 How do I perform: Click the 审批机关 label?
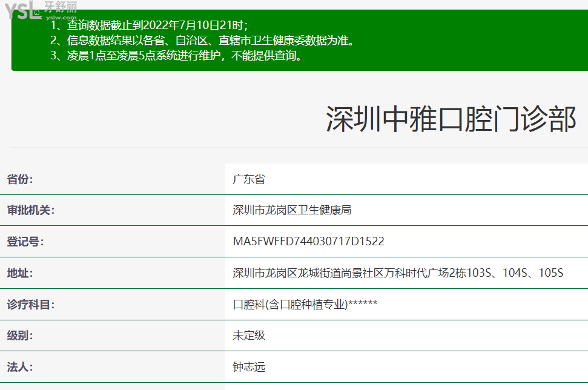pyautogui.click(x=31, y=210)
